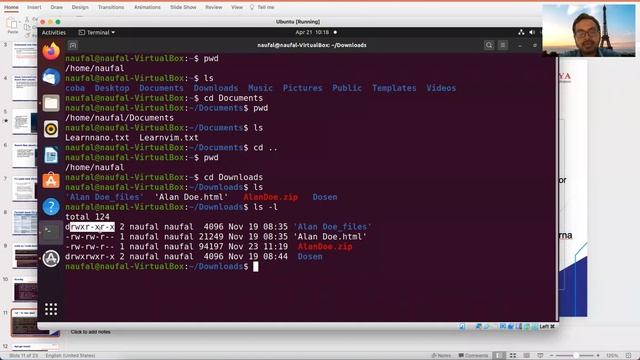Click '/home/naufal/Documents' output line

coord(119,118)
